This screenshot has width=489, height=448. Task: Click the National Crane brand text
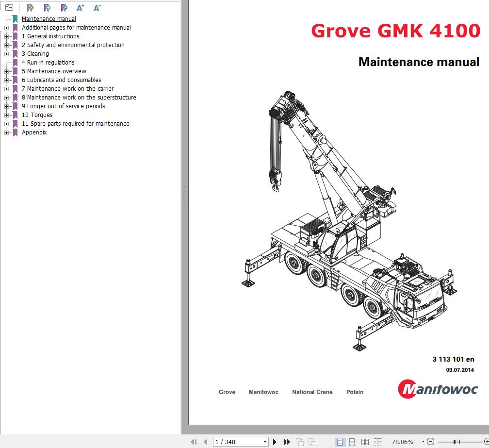coord(312,392)
